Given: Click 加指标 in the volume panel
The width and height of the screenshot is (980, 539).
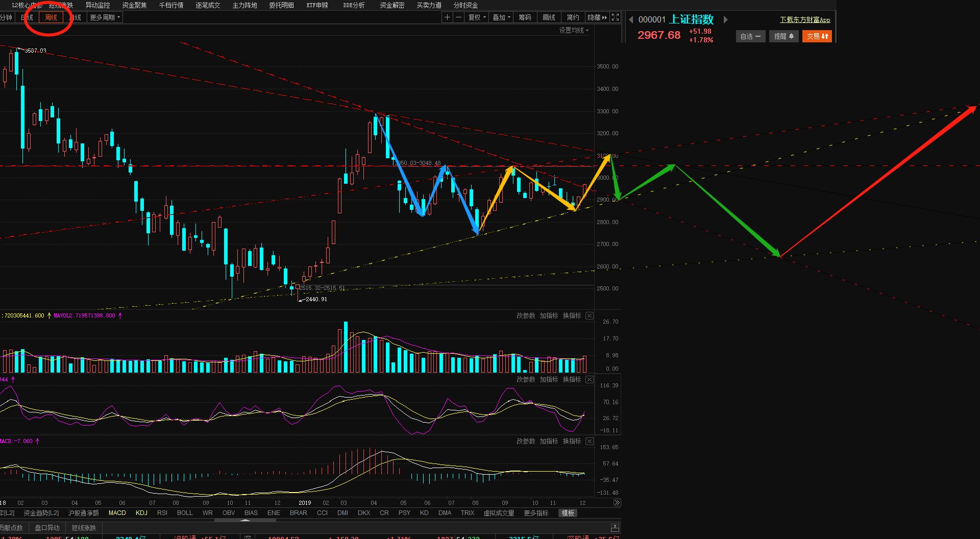Looking at the screenshot, I should click(x=549, y=316).
